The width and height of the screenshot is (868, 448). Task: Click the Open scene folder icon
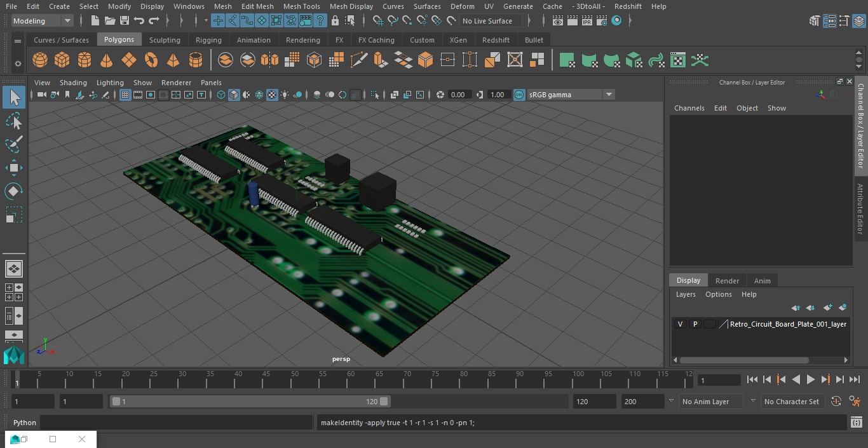coord(110,21)
